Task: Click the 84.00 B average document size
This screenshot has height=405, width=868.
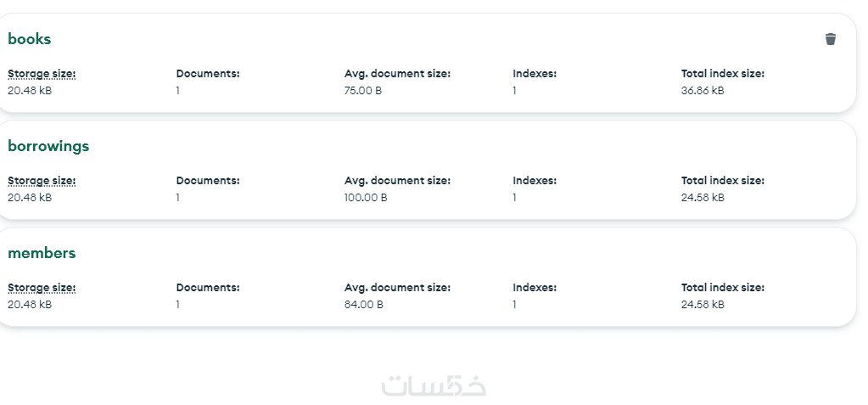Action: pyautogui.click(x=363, y=305)
